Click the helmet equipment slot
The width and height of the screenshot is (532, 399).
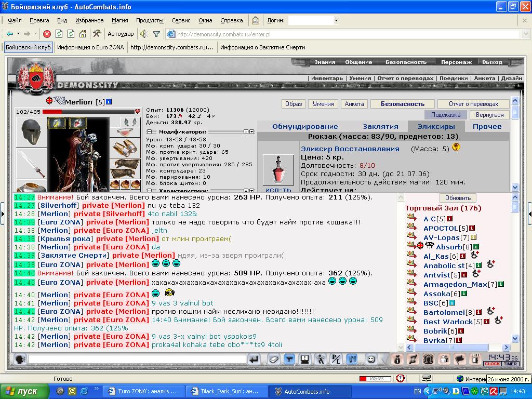(x=31, y=132)
